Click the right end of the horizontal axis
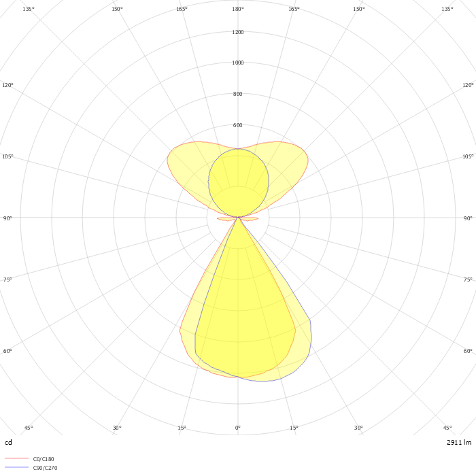Viewport: 476px width, 476px height. [473, 218]
